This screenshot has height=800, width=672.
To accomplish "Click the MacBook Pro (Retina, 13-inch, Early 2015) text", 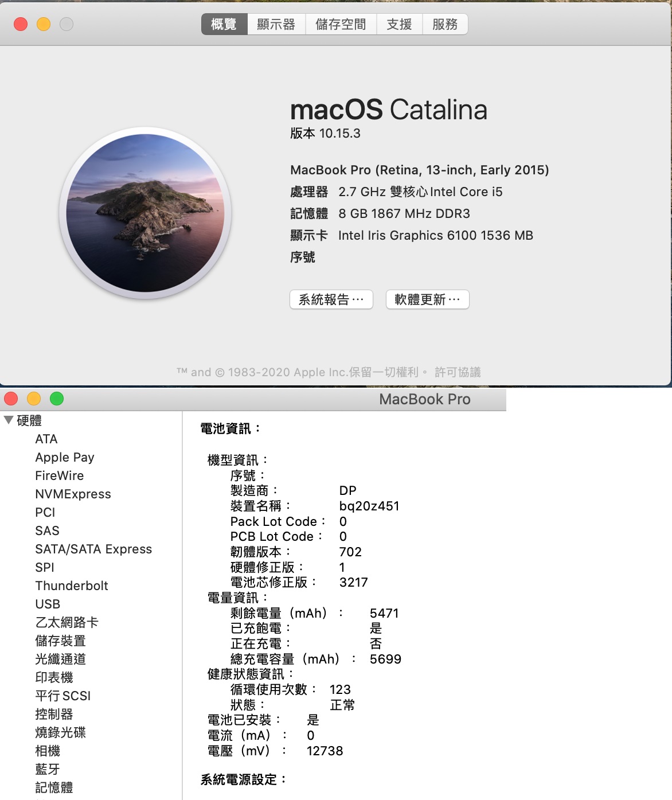I will [420, 170].
